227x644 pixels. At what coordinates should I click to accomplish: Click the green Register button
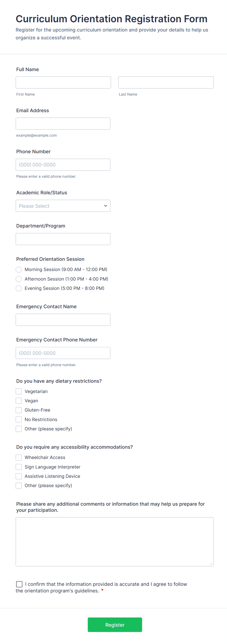(115, 625)
